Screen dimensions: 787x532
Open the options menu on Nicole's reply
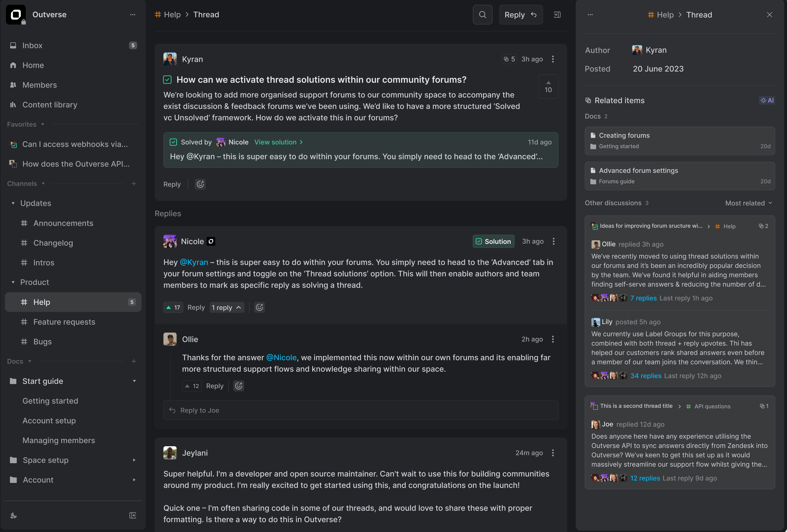point(553,241)
